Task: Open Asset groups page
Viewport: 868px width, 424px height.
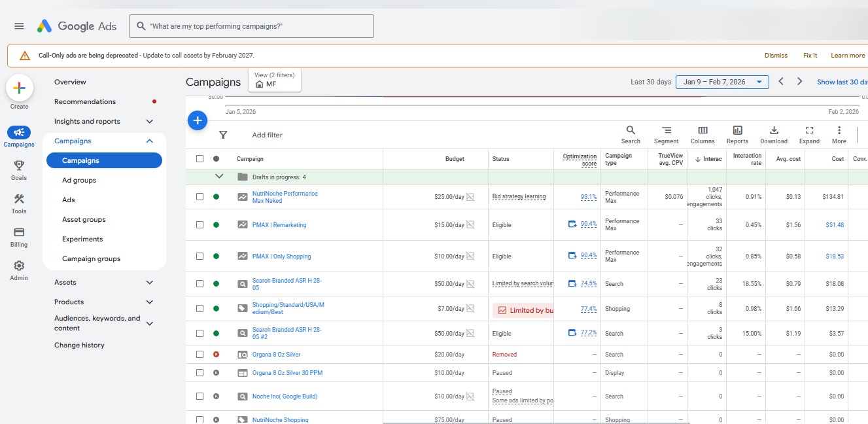Action: 84,220
